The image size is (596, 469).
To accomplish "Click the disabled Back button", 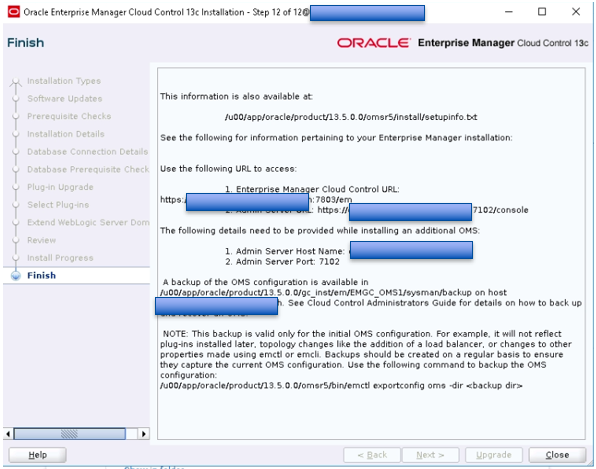I will 372,455.
